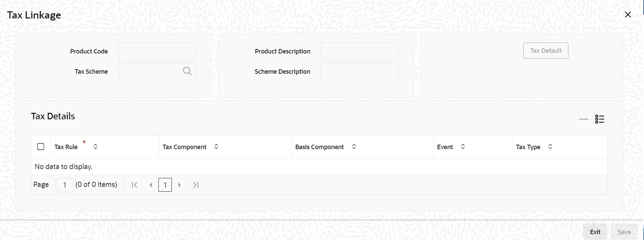The width and height of the screenshot is (644, 240).
Task: Close the Tax Linkage window
Action: click(x=628, y=14)
